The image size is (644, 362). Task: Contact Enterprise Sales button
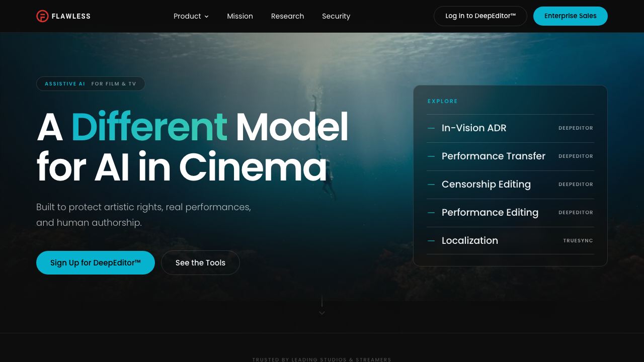[571, 16]
